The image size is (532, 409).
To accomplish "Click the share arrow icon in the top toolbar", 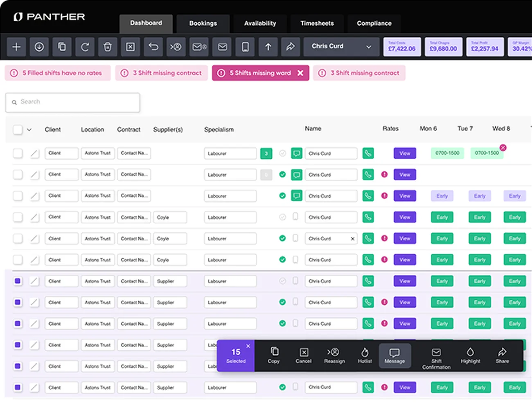I will (x=291, y=47).
